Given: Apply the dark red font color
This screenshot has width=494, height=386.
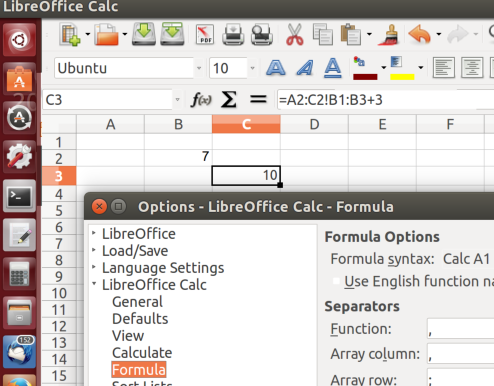Looking at the screenshot, I should coord(365,68).
